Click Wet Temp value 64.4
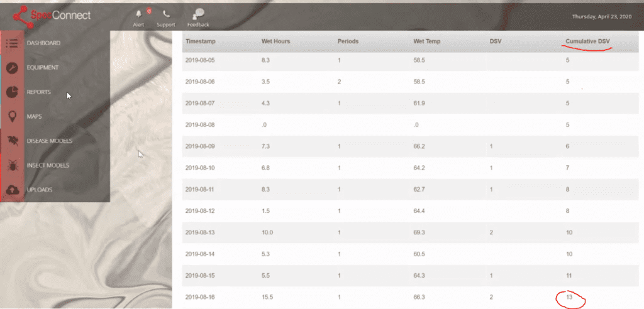The image size is (644, 309). 419,211
